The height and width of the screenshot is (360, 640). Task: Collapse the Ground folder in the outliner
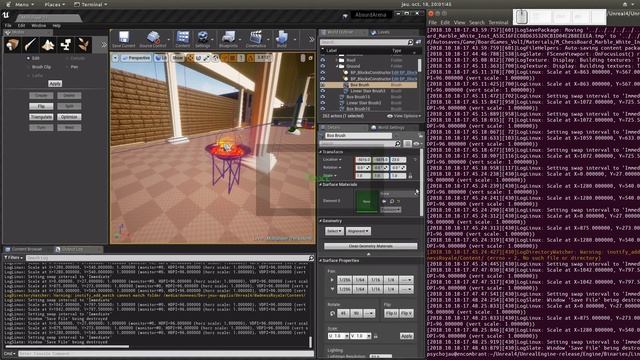pos(338,66)
